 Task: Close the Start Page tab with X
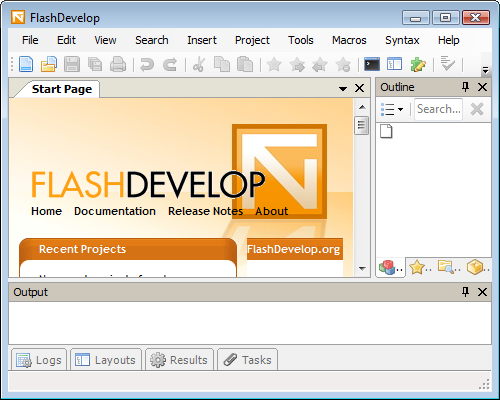click(x=359, y=88)
